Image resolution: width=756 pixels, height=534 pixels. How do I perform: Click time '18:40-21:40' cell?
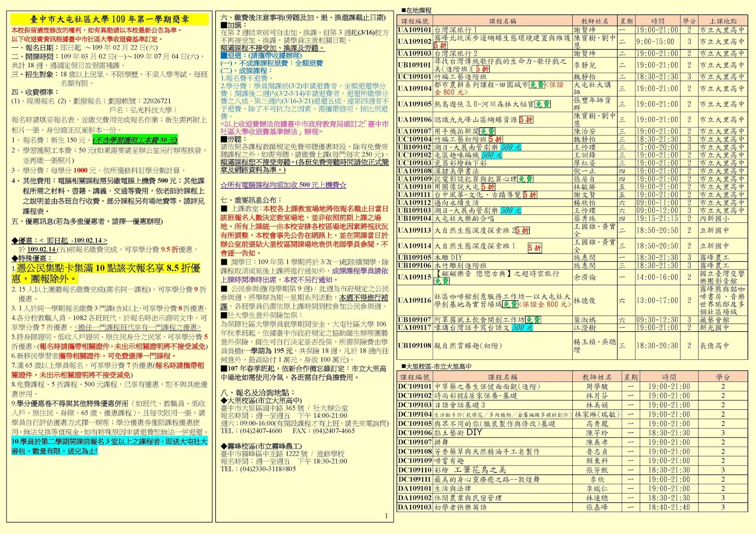tap(669, 508)
